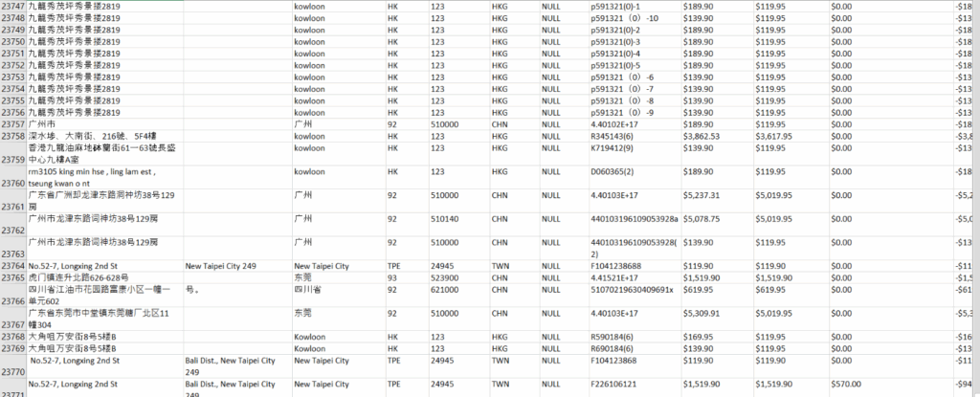
Task: Select the D060365(2) cell
Action: click(x=612, y=171)
